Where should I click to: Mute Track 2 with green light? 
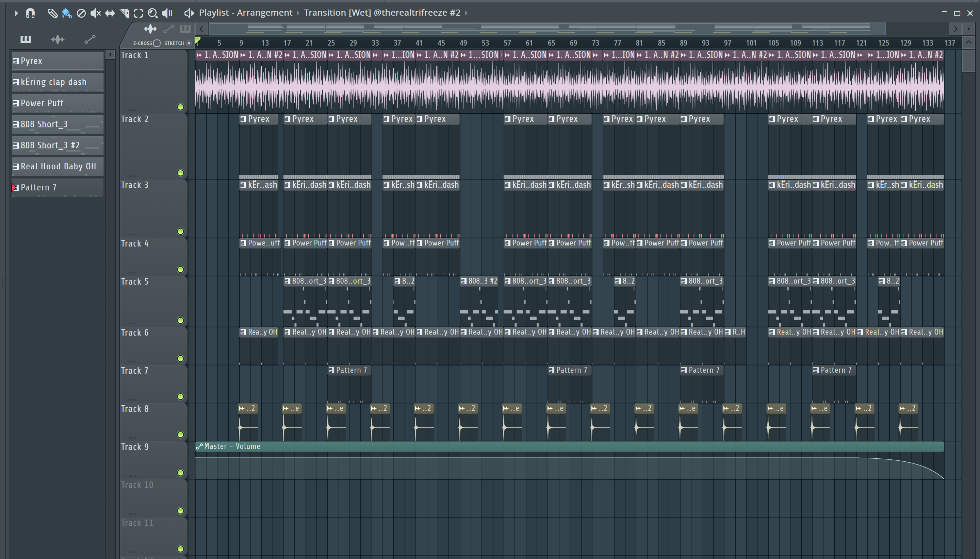(180, 173)
